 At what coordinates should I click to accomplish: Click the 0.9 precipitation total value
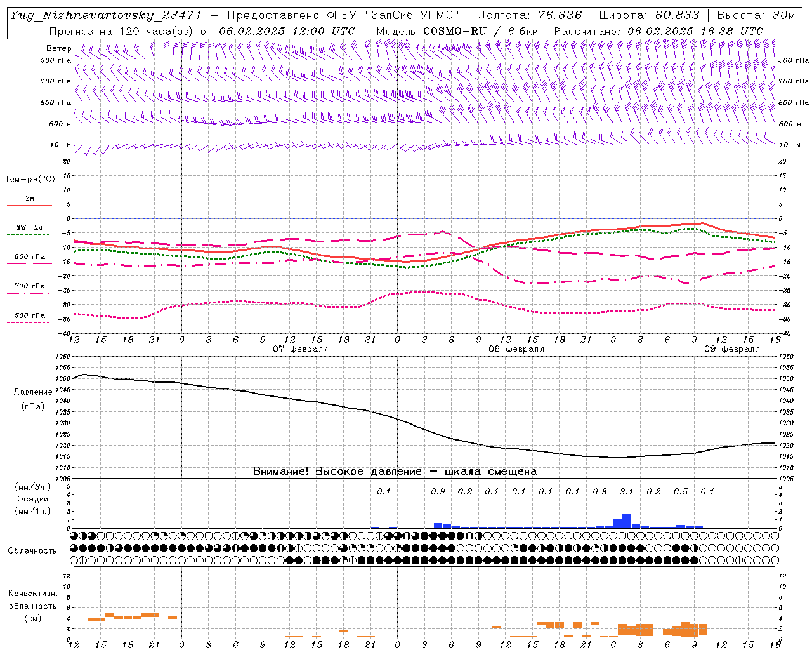pos(438,491)
